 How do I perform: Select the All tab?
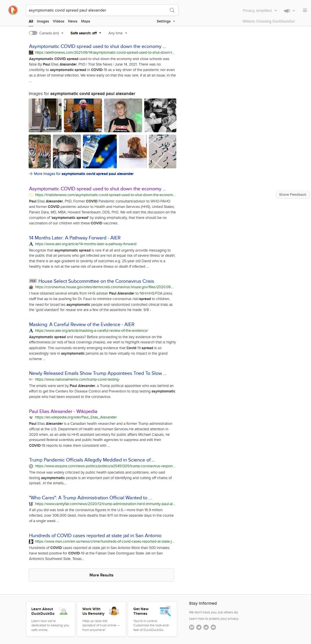(31, 21)
